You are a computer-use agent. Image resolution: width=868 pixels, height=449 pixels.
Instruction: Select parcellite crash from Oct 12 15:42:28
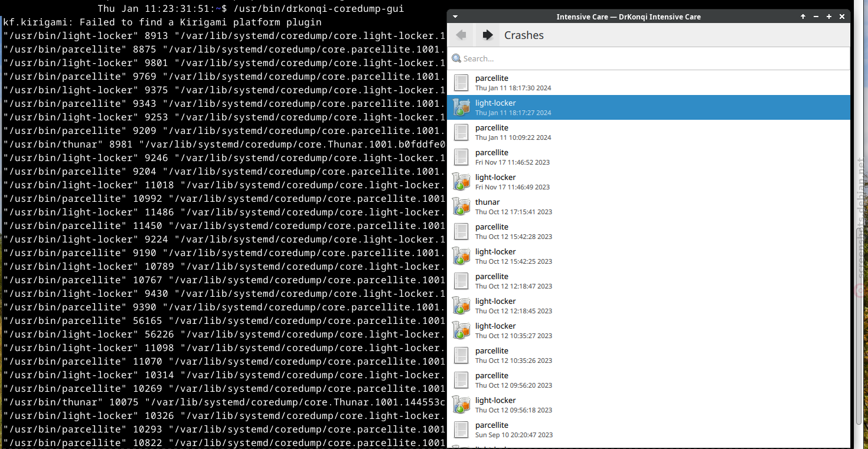pyautogui.click(x=648, y=231)
